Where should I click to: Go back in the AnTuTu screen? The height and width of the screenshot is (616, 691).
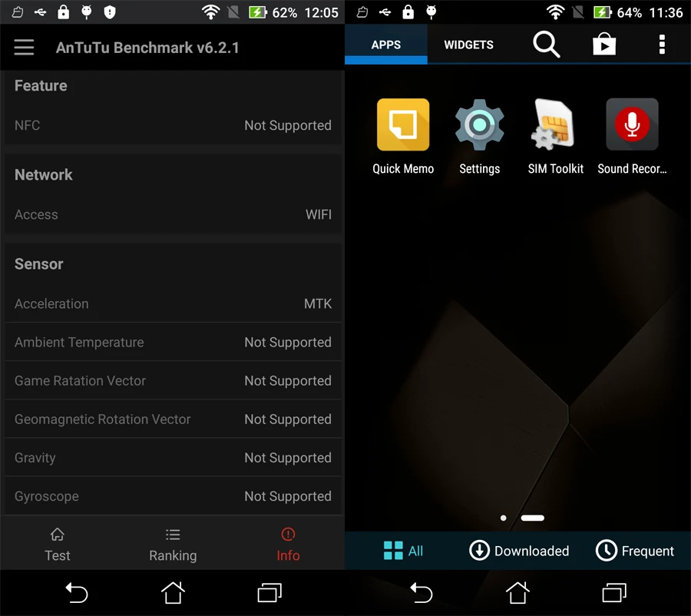[77, 593]
